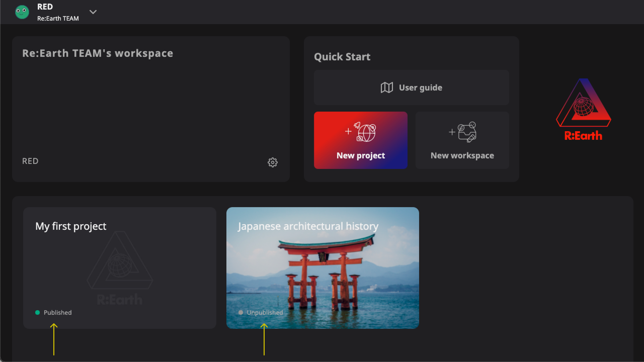Click the Quick Start heading
Image resolution: width=644 pixels, height=362 pixels.
(342, 57)
